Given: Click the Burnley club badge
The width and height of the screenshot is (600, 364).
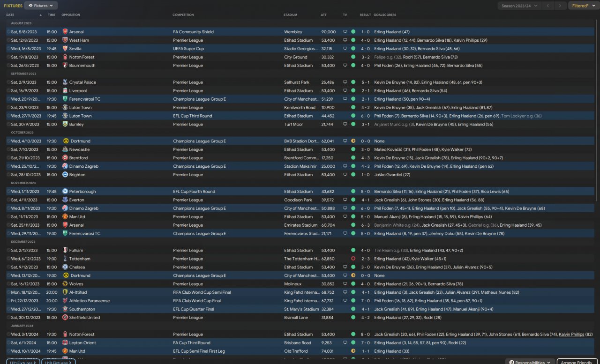Looking at the screenshot, I should [65, 125].
